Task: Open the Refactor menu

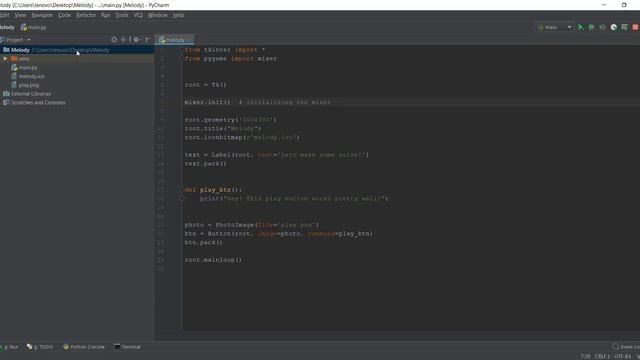Action: [x=86, y=15]
